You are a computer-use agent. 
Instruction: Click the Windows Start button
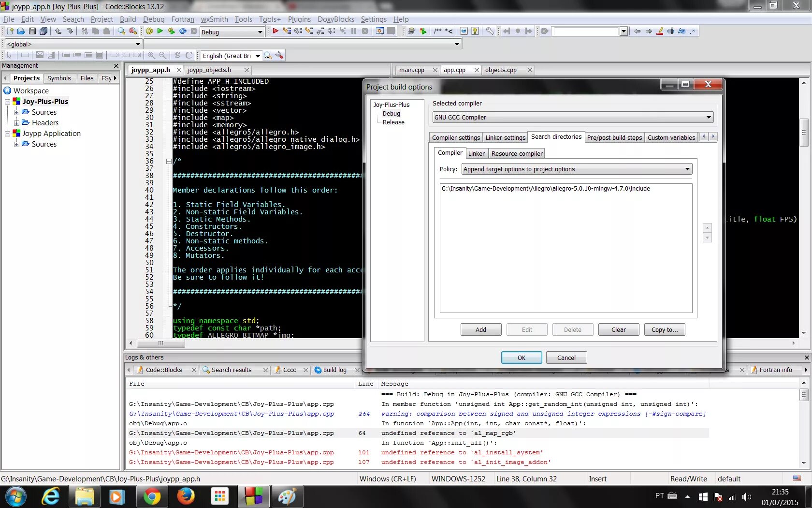click(x=15, y=497)
